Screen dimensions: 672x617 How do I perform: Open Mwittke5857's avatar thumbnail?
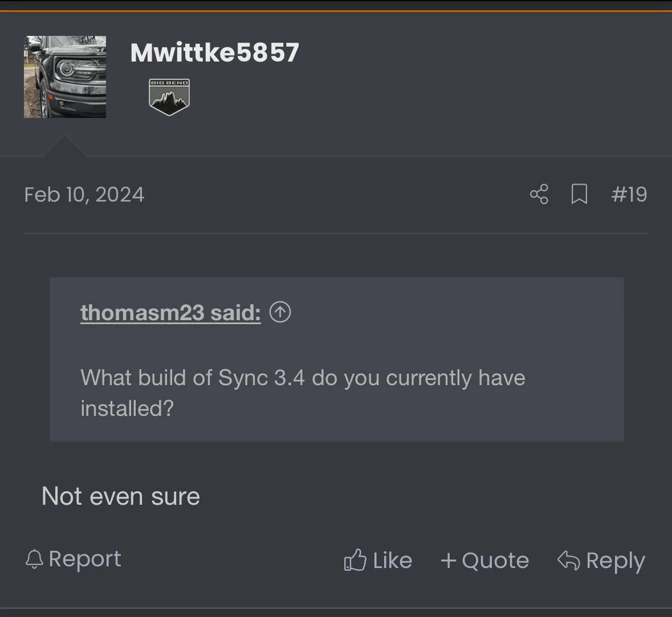coord(65,77)
